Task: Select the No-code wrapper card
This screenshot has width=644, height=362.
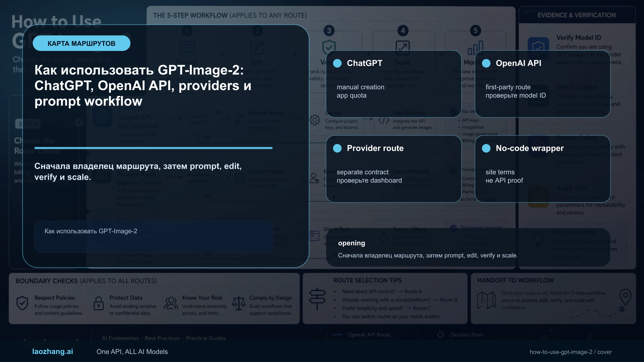Action: pyautogui.click(x=542, y=169)
